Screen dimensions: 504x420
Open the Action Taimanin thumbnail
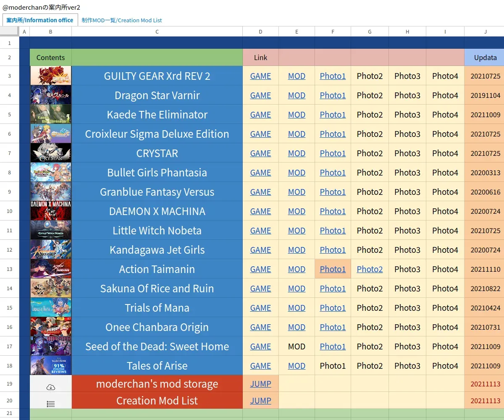click(51, 269)
